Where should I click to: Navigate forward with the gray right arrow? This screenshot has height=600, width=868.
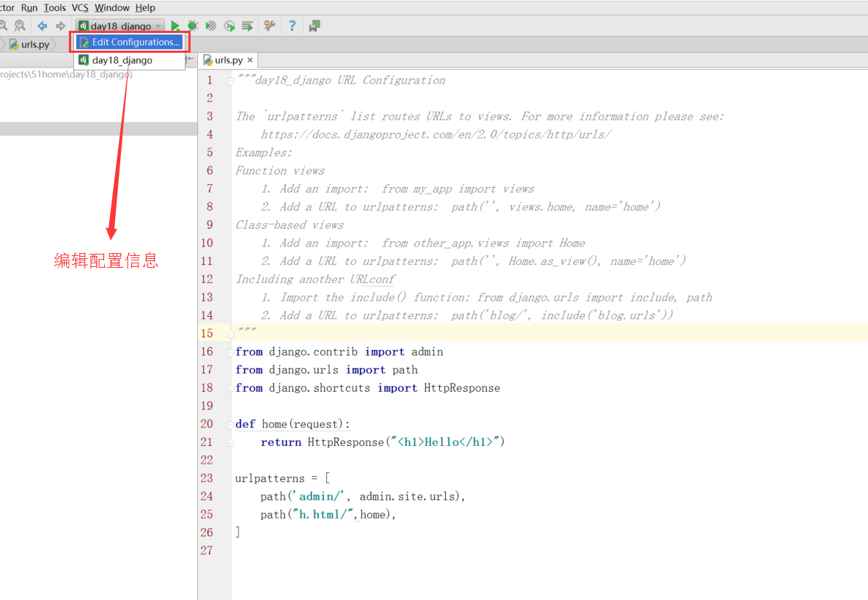pyautogui.click(x=60, y=26)
